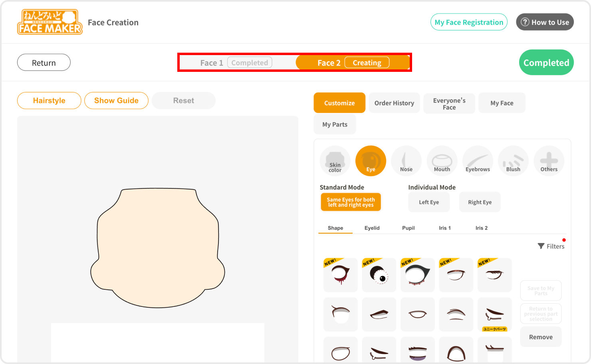Select the Skin color category icon
Screen dimensions: 591x364
335,161
